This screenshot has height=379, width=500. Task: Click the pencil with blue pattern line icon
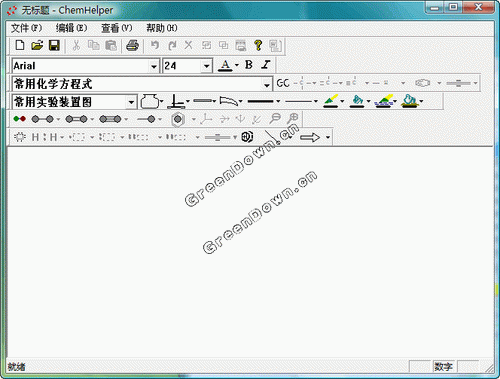tap(383, 101)
